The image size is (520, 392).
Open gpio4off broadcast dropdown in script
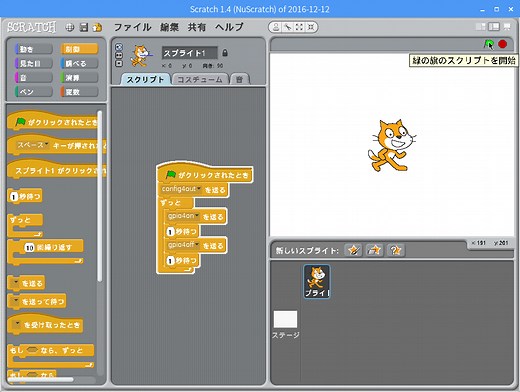click(x=197, y=244)
